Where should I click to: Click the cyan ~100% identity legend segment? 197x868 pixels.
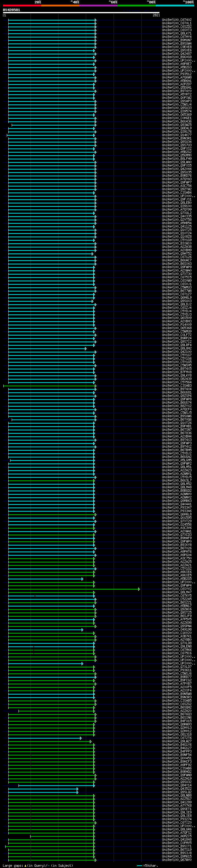(175, 6)
